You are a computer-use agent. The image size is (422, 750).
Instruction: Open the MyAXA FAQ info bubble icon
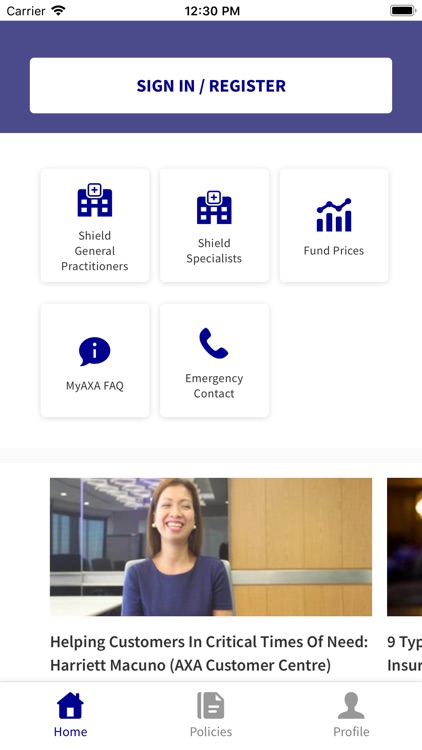[x=95, y=352]
